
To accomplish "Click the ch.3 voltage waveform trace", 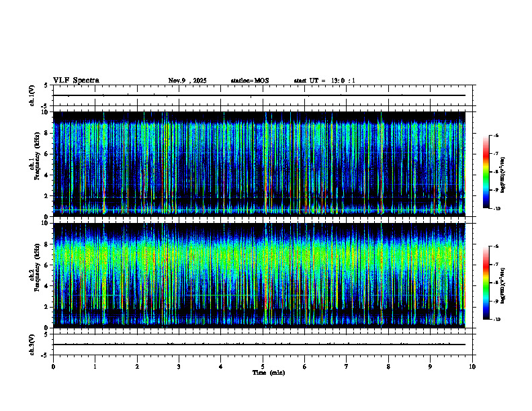I will [x=259, y=345].
